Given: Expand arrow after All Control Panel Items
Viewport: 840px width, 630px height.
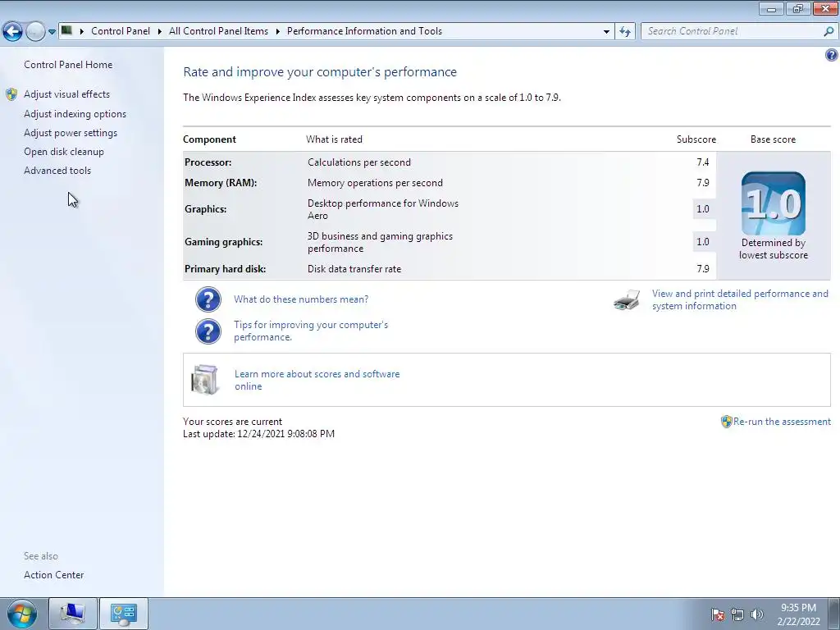Looking at the screenshot, I should pos(278,31).
